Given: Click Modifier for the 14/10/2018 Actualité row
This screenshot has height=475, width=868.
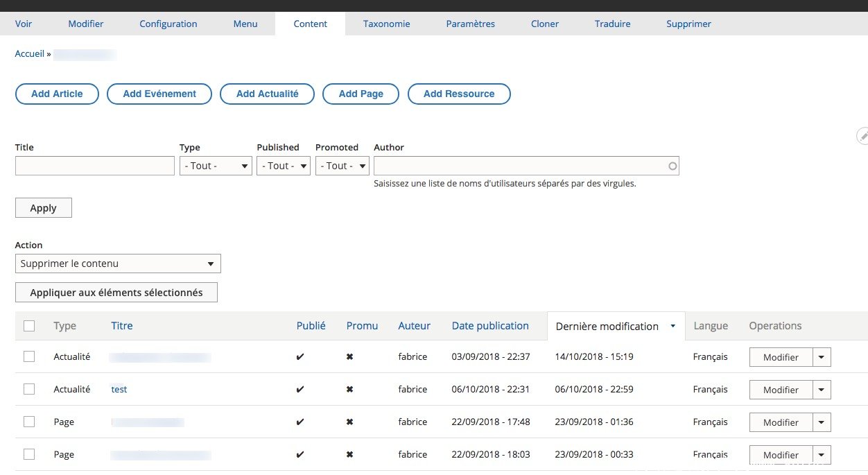Looking at the screenshot, I should (x=781, y=357).
